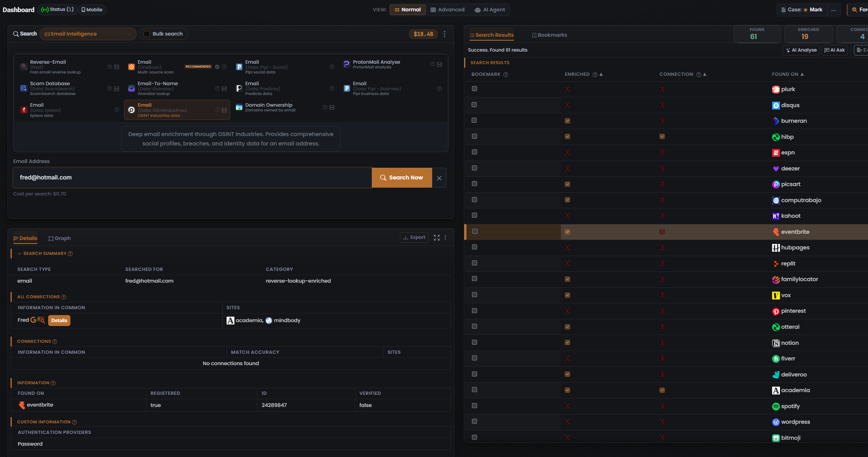Image resolution: width=868 pixels, height=457 pixels.
Task: Enable the Bulk search checkbox
Action: [147, 34]
